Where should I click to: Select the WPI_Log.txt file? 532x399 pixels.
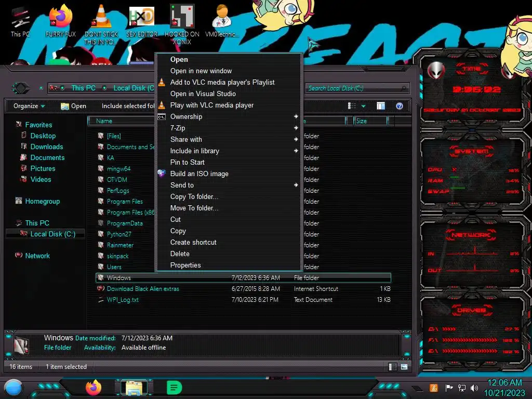123,300
